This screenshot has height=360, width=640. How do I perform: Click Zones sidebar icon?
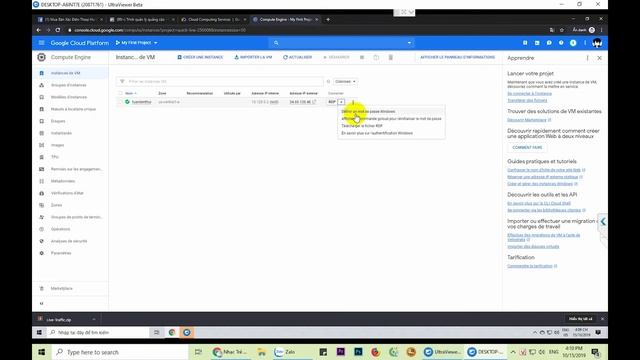pos(42,205)
